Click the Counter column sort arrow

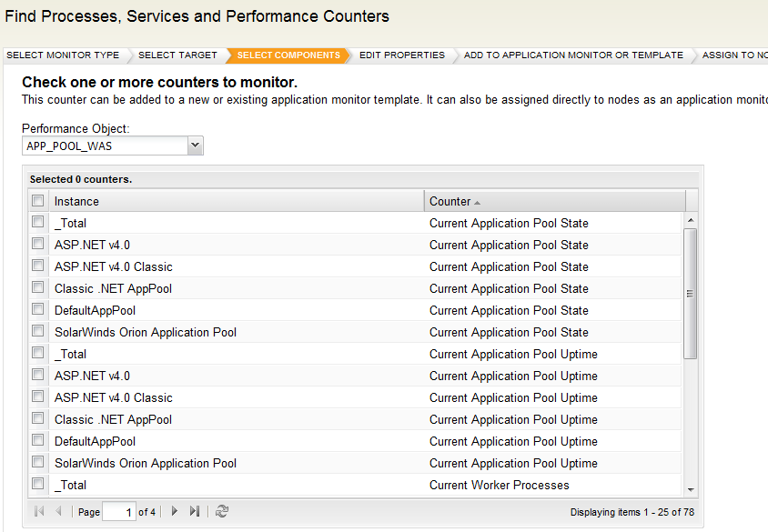[478, 202]
